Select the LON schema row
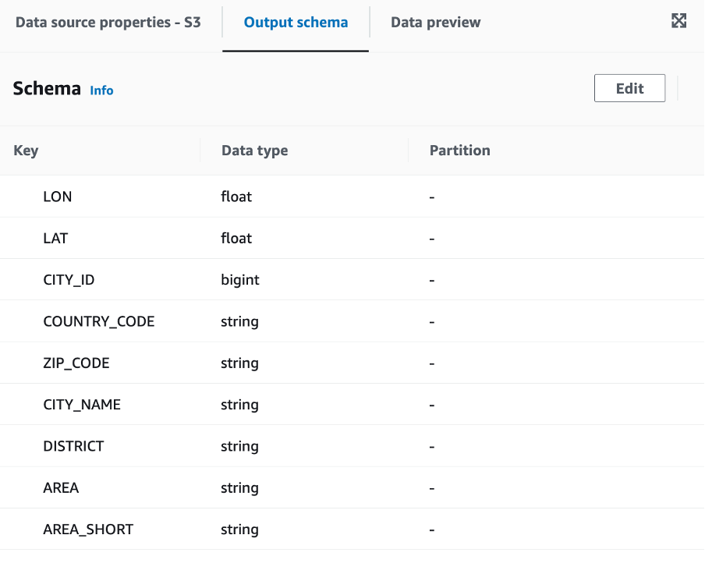This screenshot has height=588, width=705. point(352,197)
